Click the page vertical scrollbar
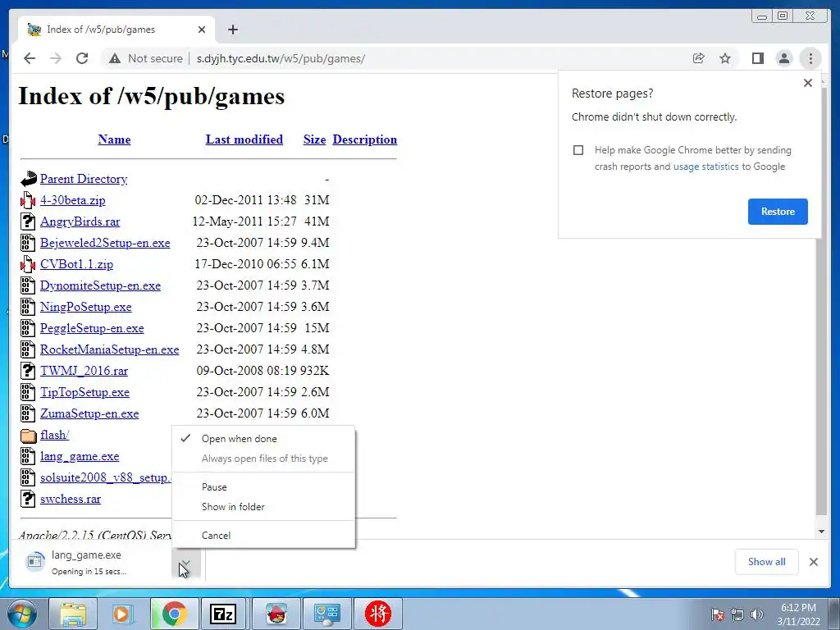 821,300
